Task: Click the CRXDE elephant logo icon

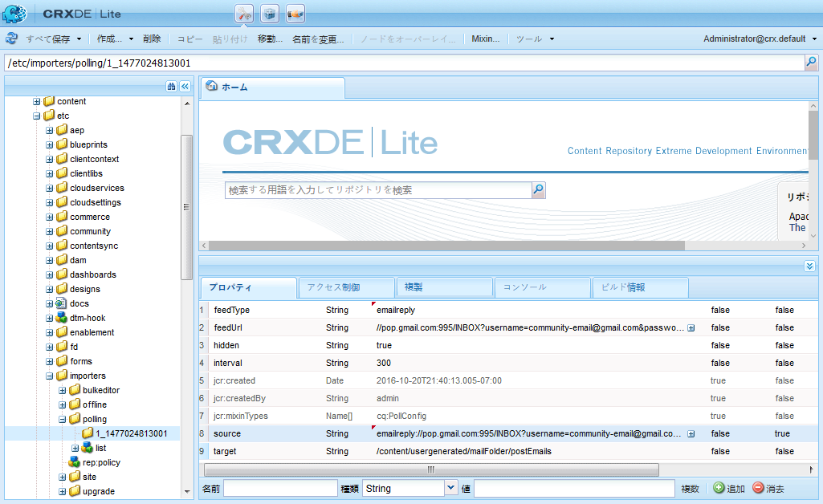Action: 14,14
